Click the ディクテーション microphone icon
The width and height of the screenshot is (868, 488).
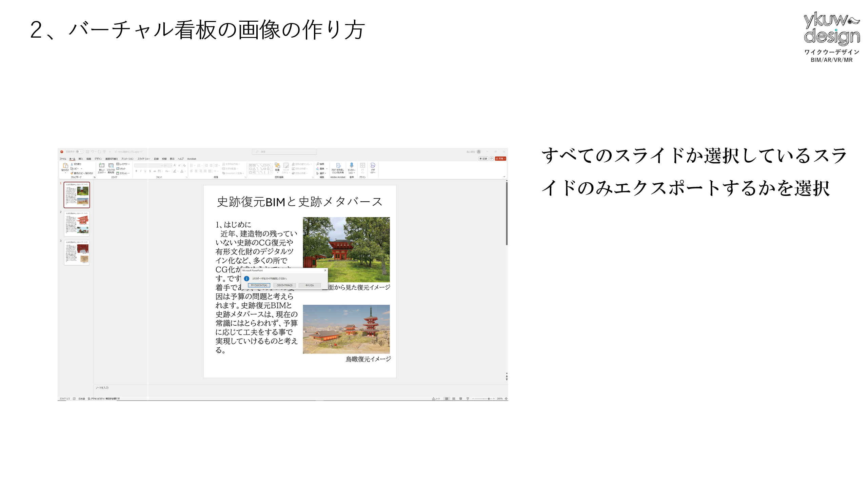tap(352, 165)
